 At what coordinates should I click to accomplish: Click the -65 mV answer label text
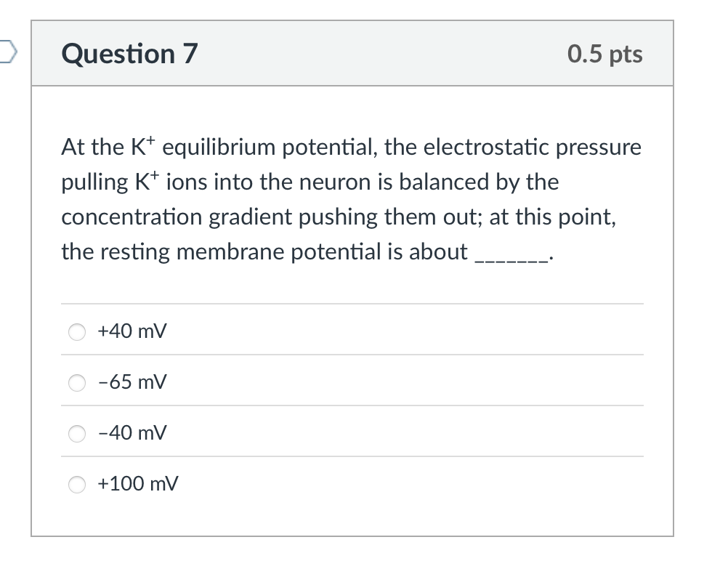130,382
